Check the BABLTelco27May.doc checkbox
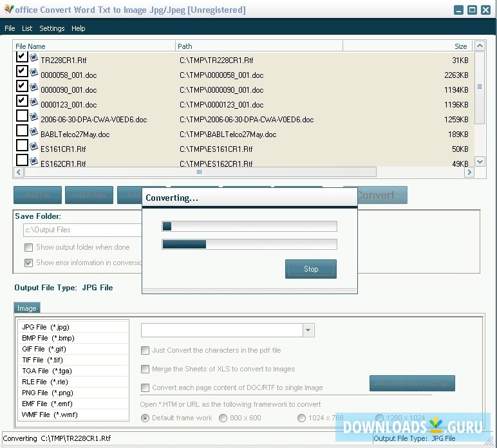Viewport: 497px width, 448px height. (22, 130)
